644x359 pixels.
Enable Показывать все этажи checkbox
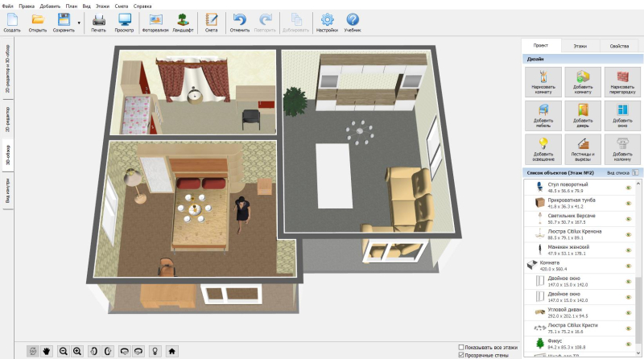(x=460, y=347)
